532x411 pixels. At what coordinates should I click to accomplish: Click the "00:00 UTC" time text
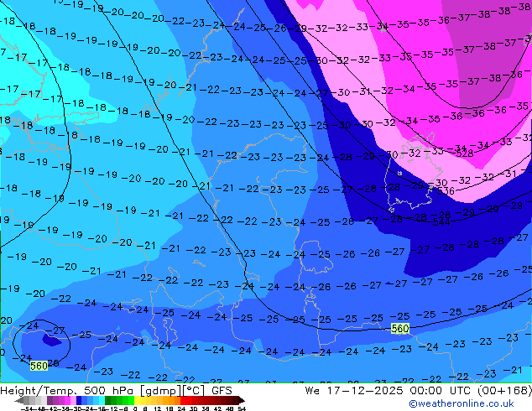[x=441, y=391]
